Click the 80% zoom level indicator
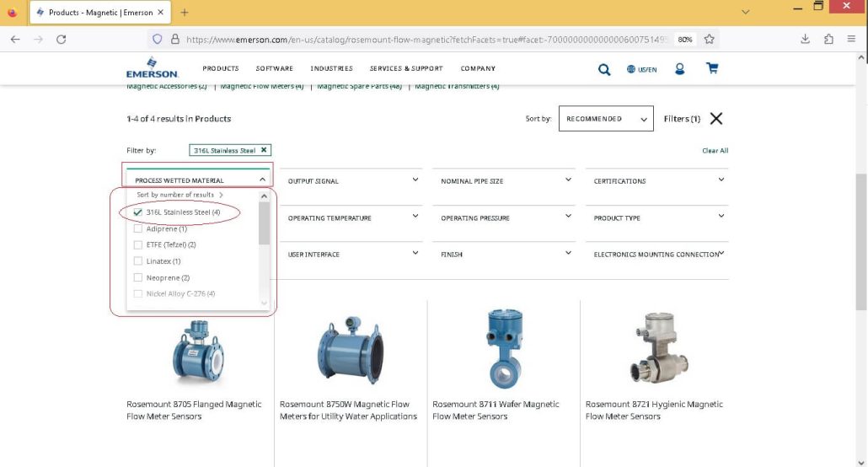 point(685,40)
